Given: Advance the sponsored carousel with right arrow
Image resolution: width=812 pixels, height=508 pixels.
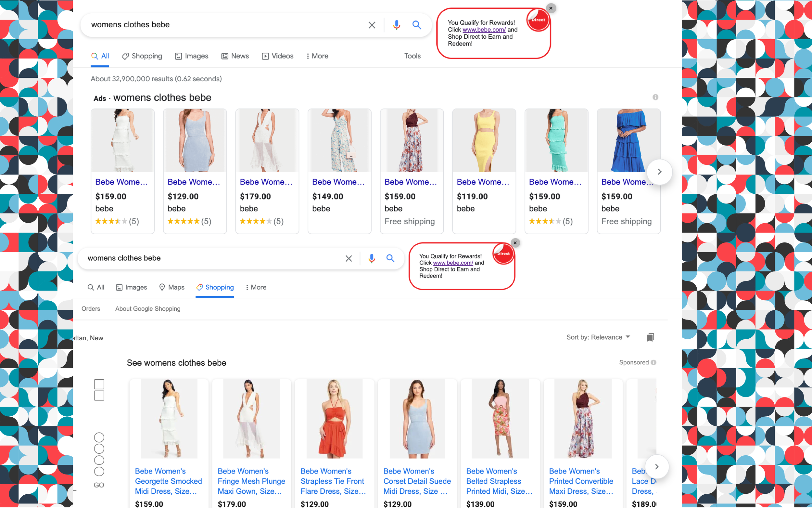Looking at the screenshot, I should 656,466.
